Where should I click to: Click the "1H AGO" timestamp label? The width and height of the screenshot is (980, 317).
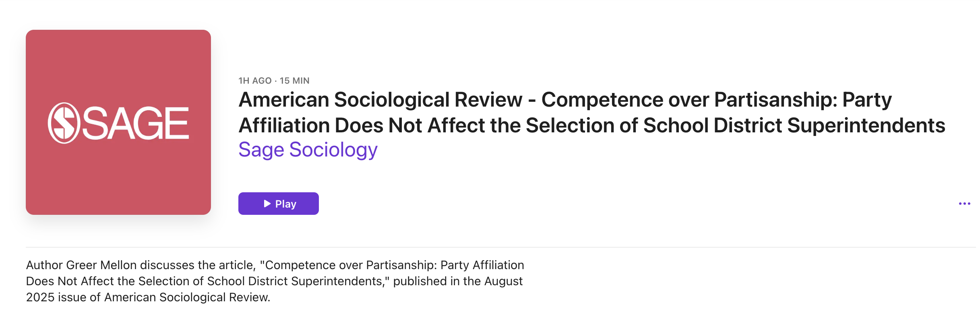pyautogui.click(x=255, y=80)
